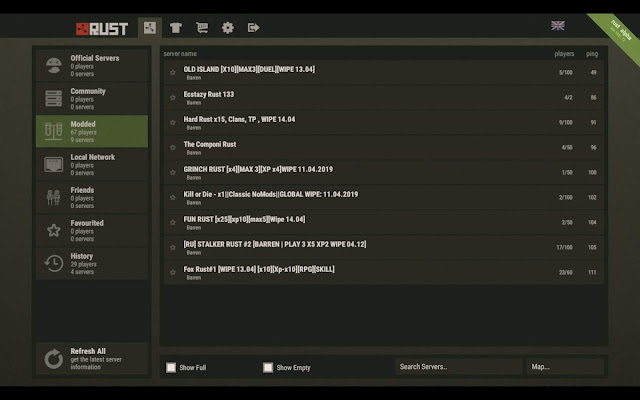This screenshot has height=400, width=640.
Task: Select FUN RUST [x25] server name
Action: click(x=244, y=219)
